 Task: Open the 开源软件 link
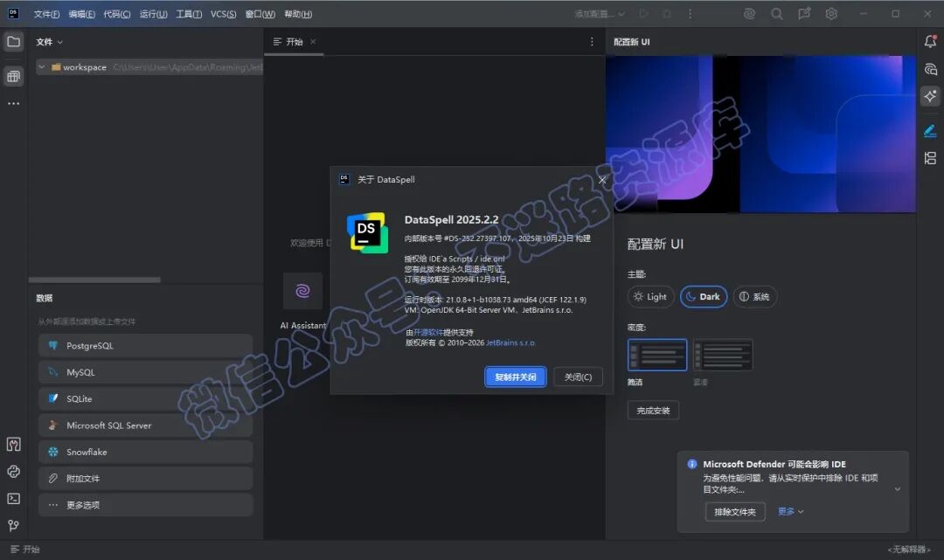click(428, 333)
